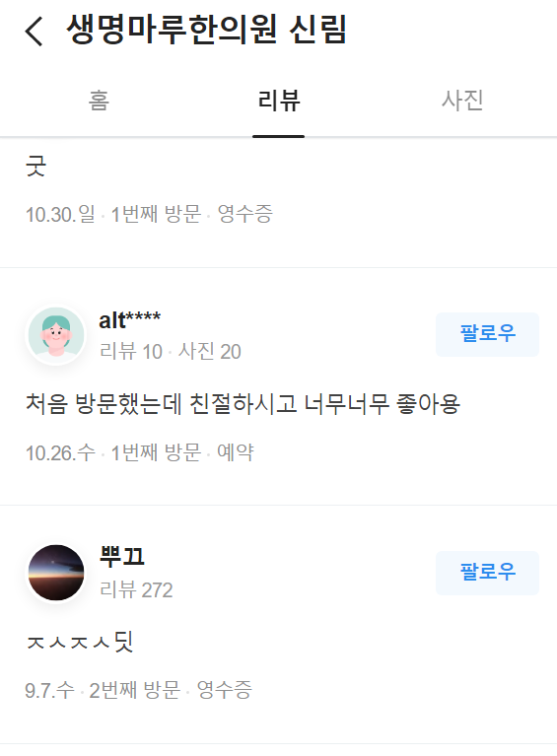Open the review text ㅈㅅㅈㅅ딧
This screenshot has height=756, width=557.
pos(80,642)
